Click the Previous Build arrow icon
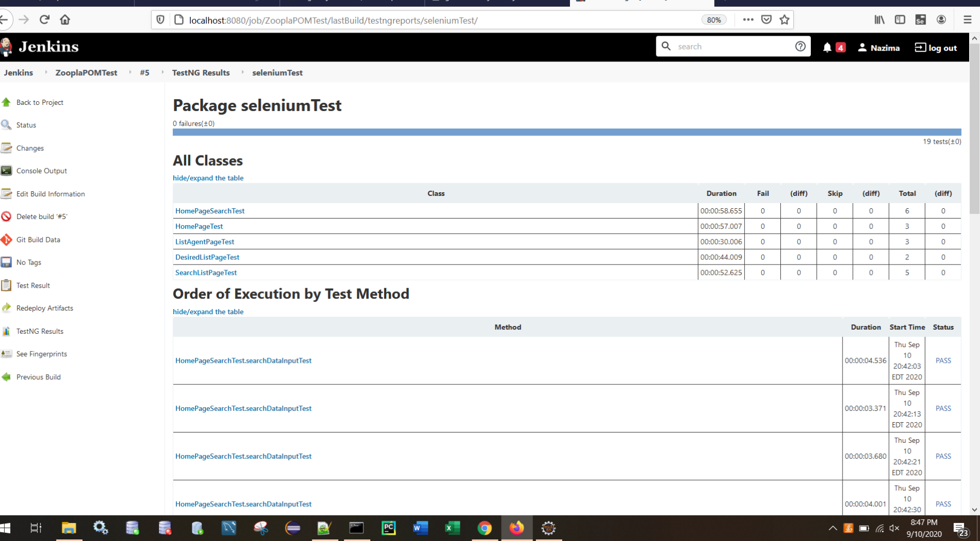 coord(7,377)
